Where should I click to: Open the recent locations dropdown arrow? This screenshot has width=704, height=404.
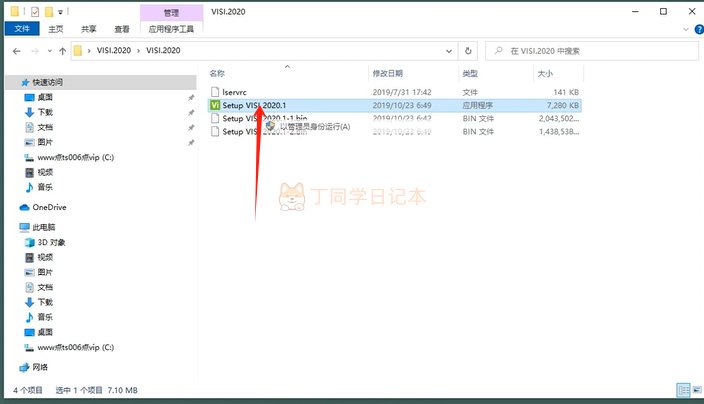(48, 50)
